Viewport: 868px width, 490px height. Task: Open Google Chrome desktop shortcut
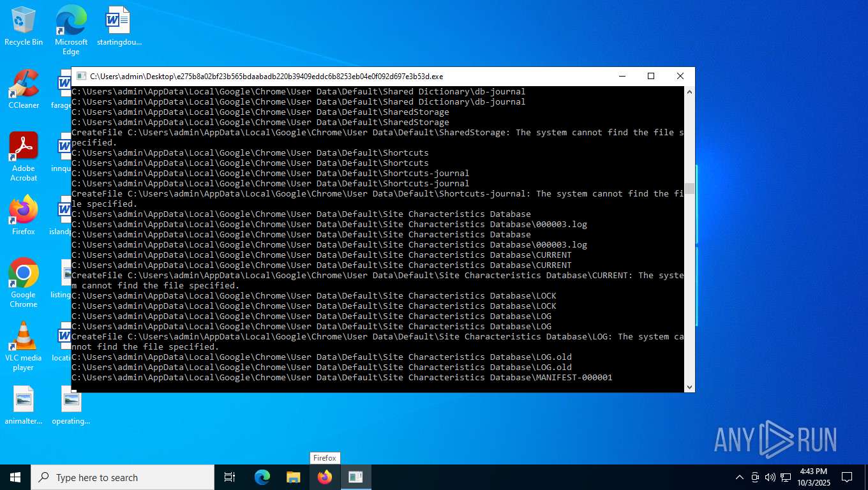point(24,283)
